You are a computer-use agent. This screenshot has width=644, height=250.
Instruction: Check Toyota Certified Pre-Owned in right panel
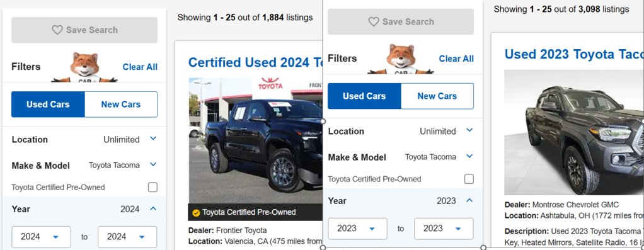tap(469, 179)
